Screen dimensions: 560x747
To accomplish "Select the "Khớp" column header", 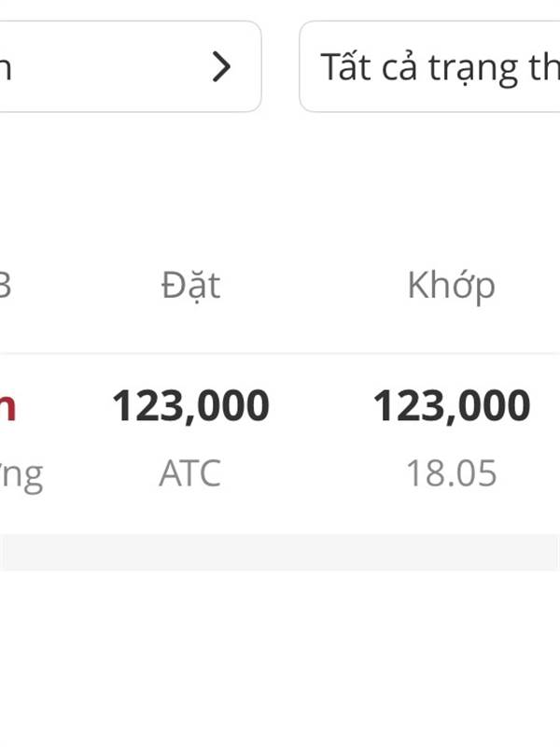I will [452, 287].
